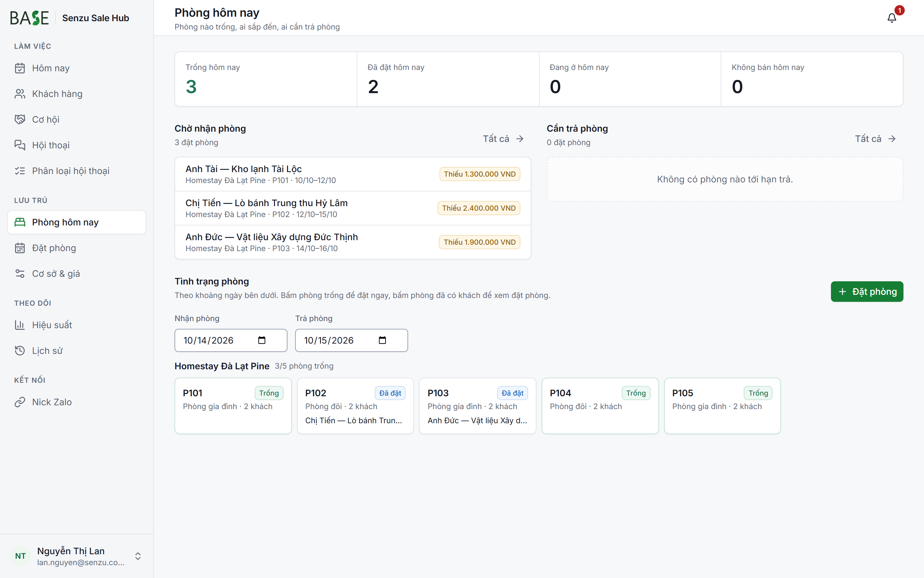Viewport: 924px width, 578px height.
Task: Select empty room card P105
Action: coord(723,406)
